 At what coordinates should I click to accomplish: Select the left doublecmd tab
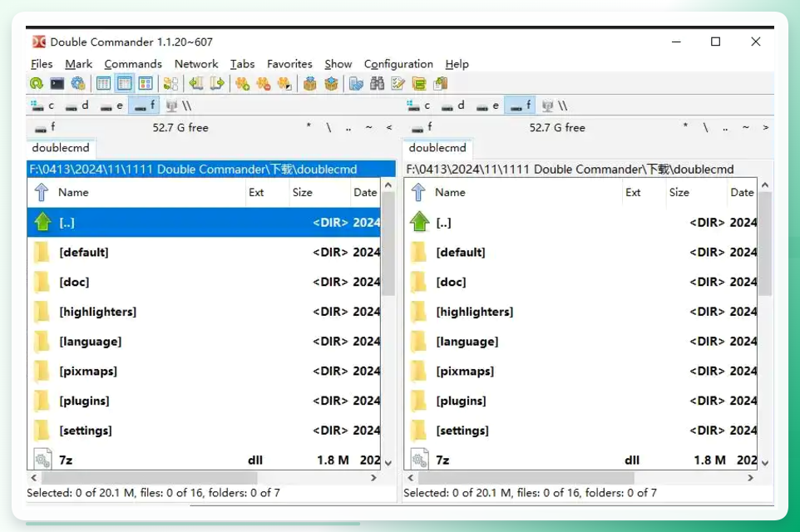click(61, 148)
